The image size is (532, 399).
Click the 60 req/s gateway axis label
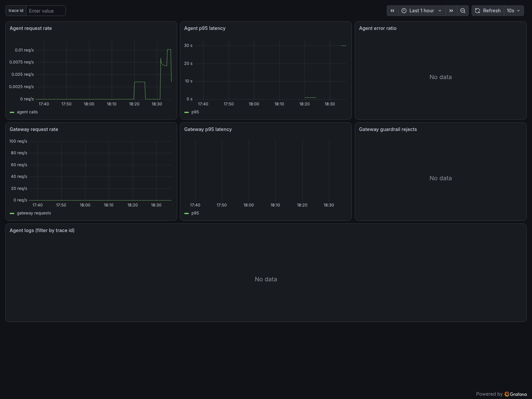19,165
